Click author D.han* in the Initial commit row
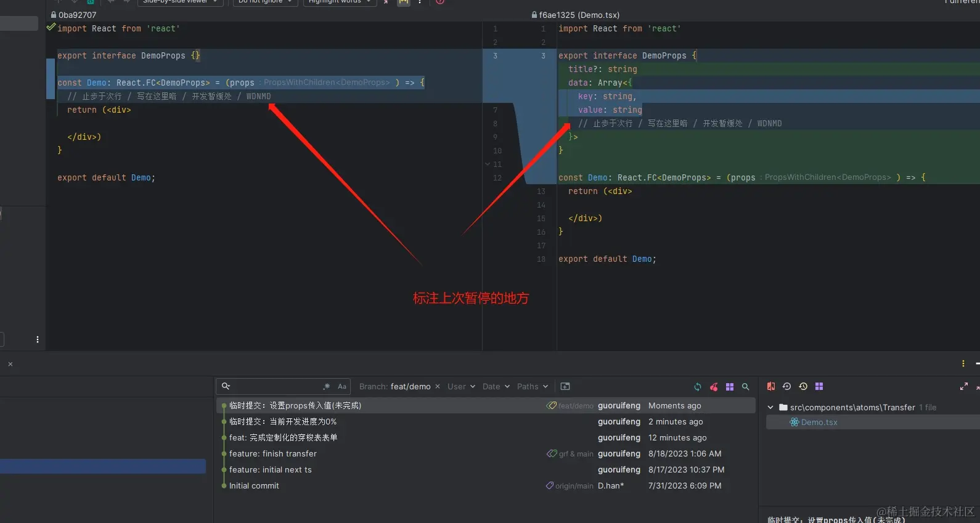980x523 pixels. point(611,486)
